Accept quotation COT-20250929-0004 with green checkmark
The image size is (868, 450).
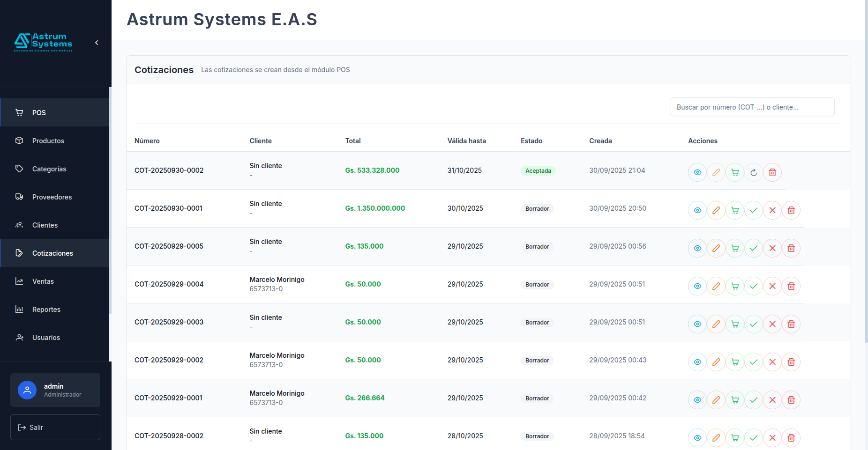753,286
